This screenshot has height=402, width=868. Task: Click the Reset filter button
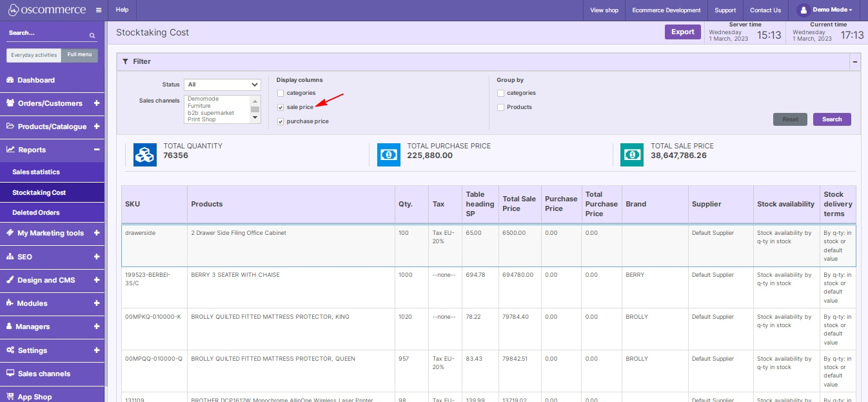[790, 119]
